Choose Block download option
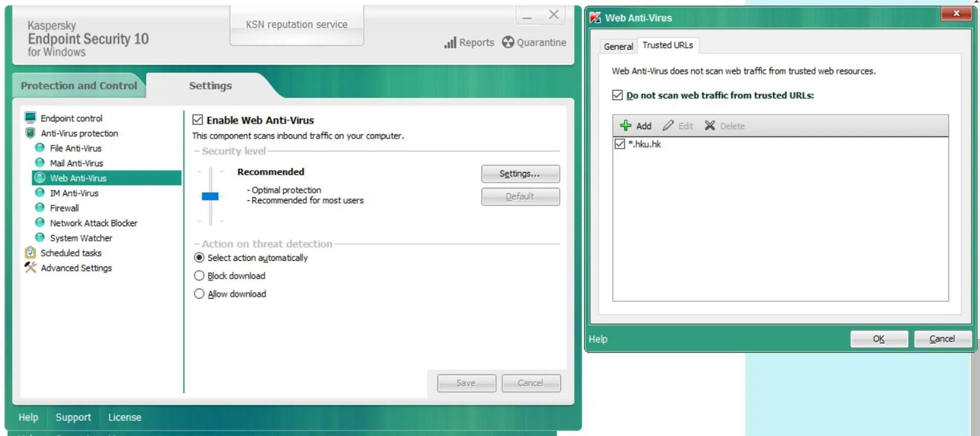This screenshot has width=980, height=436. coord(199,276)
